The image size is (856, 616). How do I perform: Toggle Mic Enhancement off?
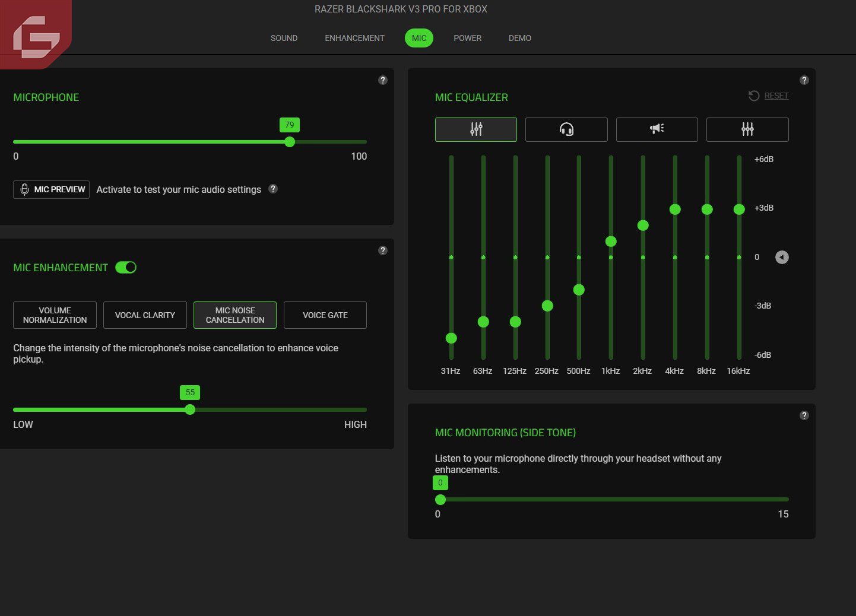[x=126, y=268]
